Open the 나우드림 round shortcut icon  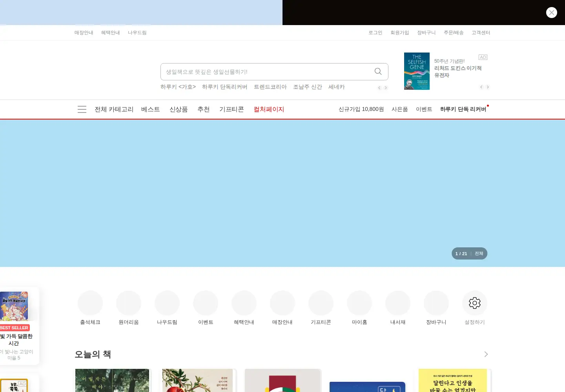coord(167,303)
